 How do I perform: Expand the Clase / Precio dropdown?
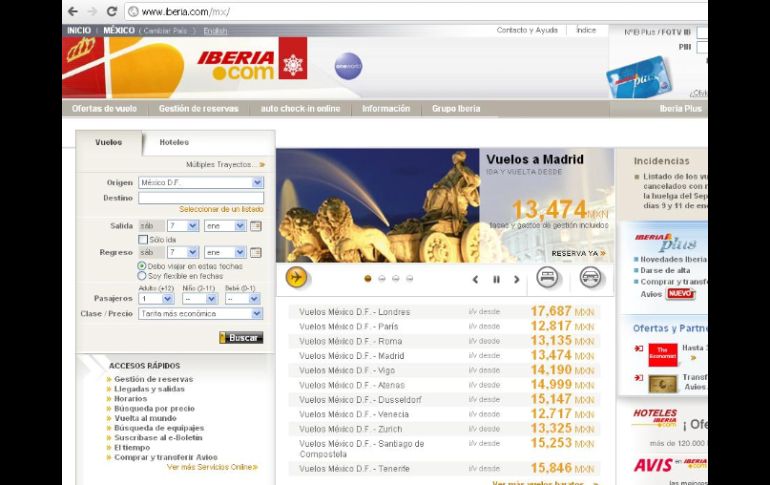click(200, 313)
